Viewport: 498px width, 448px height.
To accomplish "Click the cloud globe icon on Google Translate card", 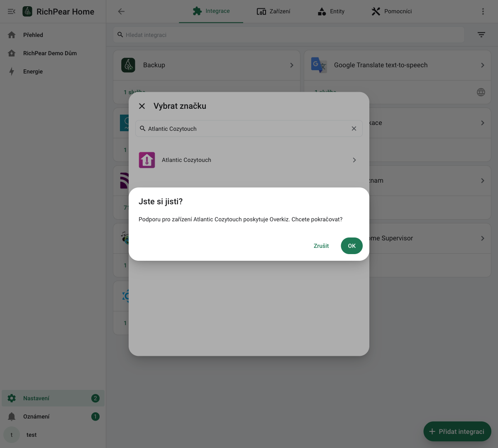I will click(481, 92).
